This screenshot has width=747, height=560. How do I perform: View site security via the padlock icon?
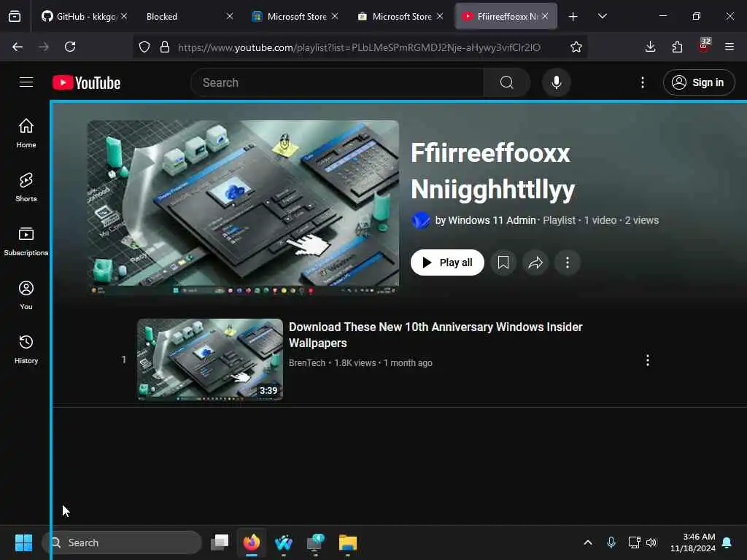[165, 47]
